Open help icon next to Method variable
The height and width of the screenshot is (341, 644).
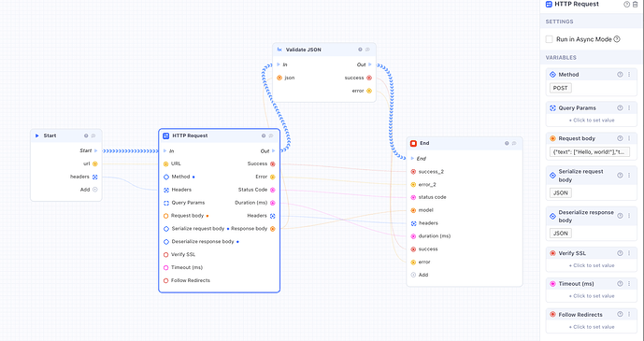click(621, 75)
